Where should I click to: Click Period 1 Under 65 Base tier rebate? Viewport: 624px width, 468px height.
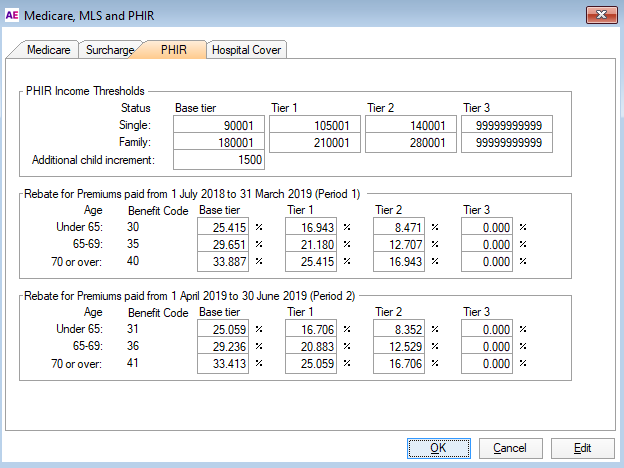(x=225, y=228)
